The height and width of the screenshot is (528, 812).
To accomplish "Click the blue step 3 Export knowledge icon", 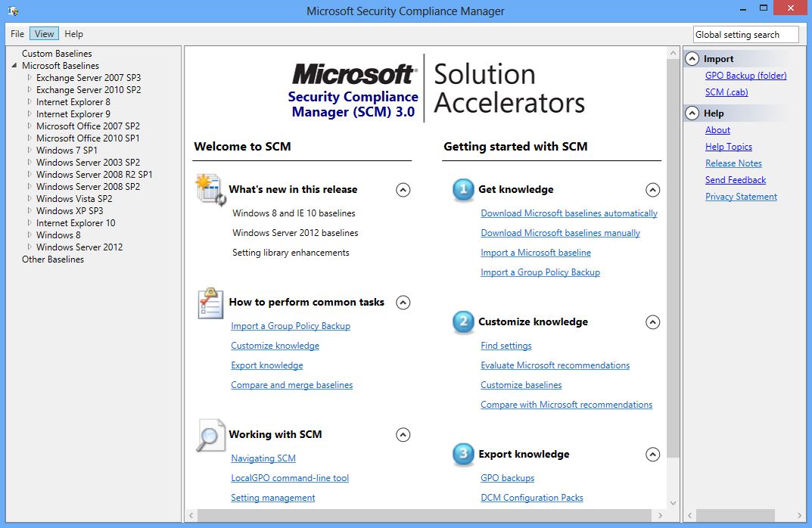I will (463, 454).
